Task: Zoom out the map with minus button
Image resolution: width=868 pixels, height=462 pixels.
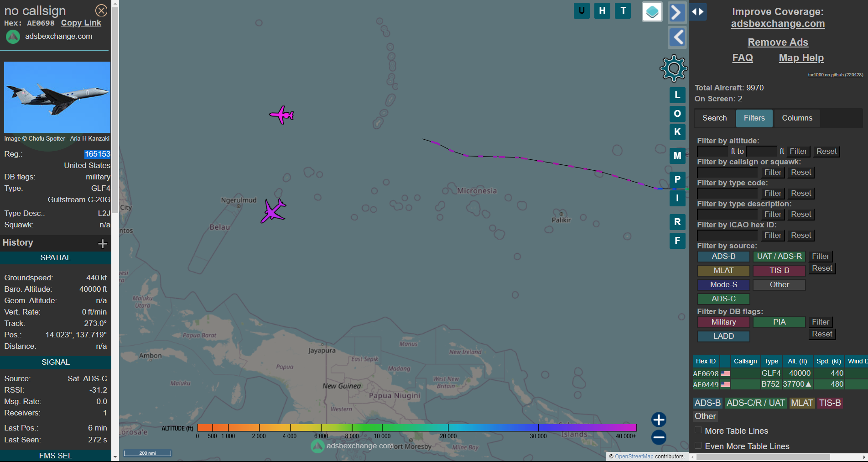Action: [x=659, y=437]
